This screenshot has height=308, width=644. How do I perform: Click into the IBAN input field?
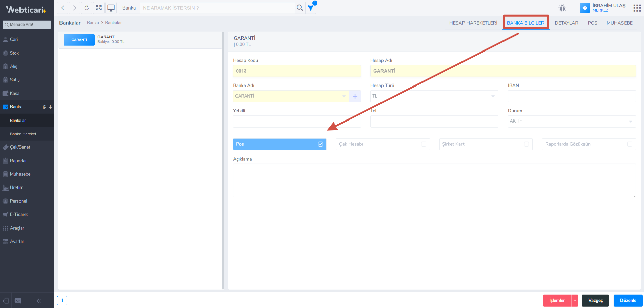click(x=571, y=96)
